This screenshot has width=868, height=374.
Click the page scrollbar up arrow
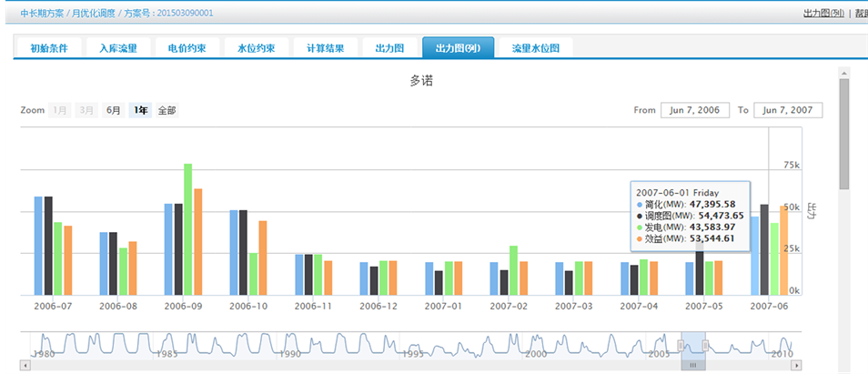coord(843,71)
